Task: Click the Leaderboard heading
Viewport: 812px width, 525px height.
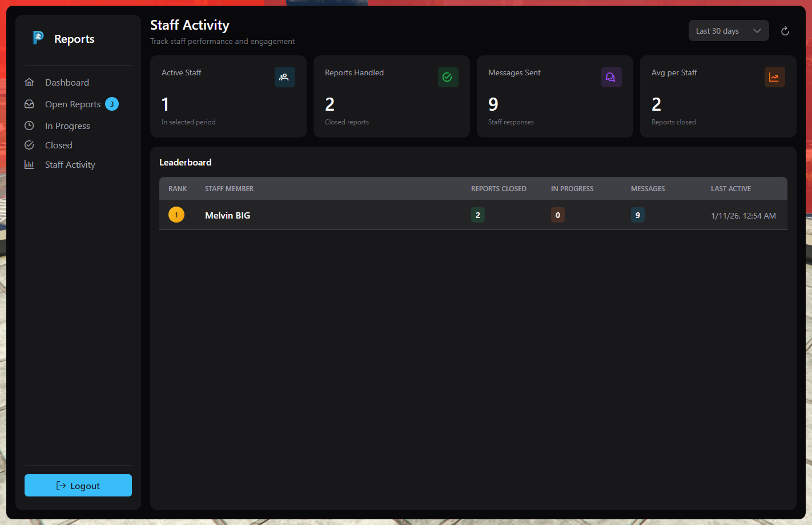Action: coord(185,163)
